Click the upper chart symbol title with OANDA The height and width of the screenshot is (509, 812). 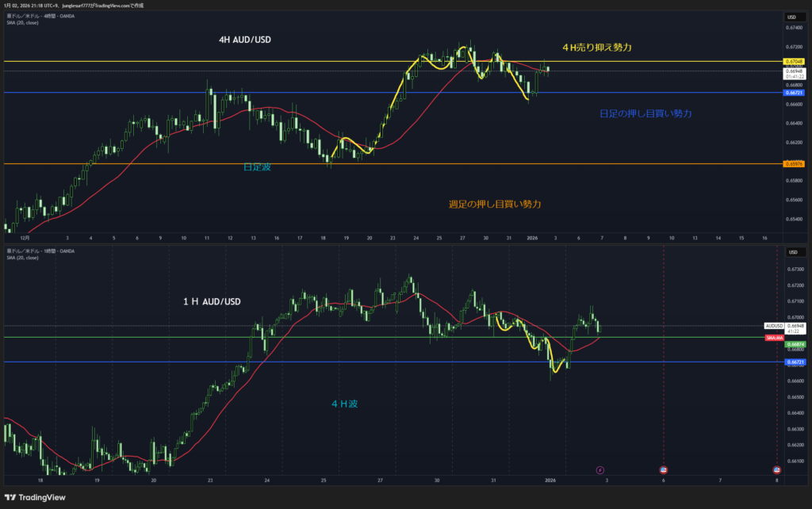click(40, 16)
